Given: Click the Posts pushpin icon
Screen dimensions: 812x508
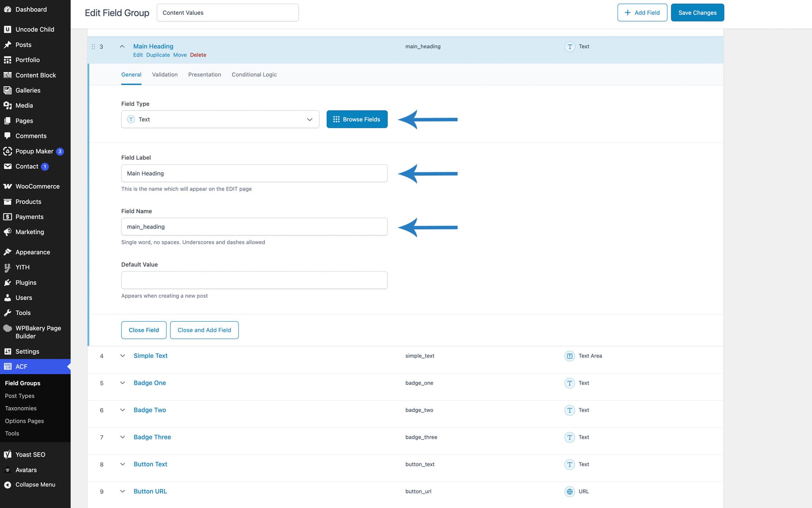Looking at the screenshot, I should 8,44.
